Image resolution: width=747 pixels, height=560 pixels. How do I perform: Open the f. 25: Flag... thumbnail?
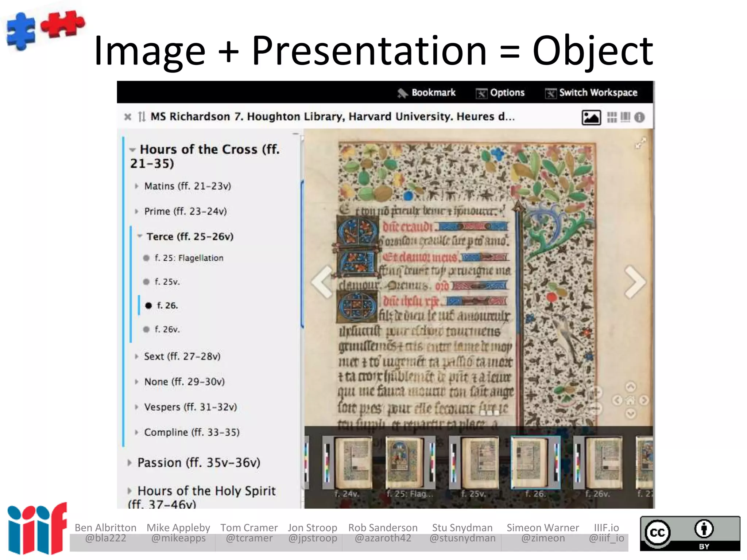click(410, 463)
